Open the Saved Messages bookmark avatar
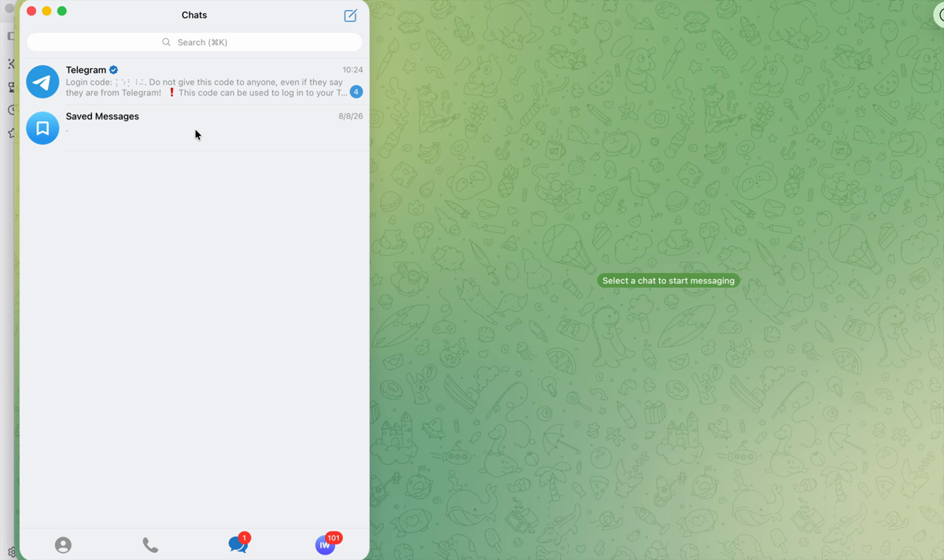 click(x=42, y=128)
